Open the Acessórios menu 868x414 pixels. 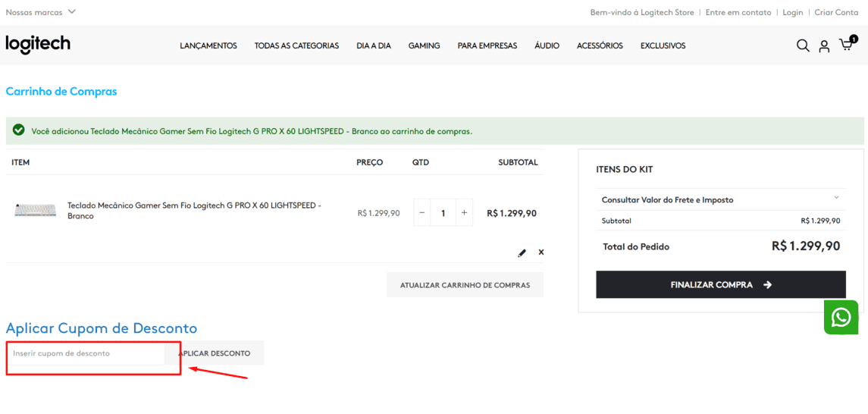click(600, 46)
